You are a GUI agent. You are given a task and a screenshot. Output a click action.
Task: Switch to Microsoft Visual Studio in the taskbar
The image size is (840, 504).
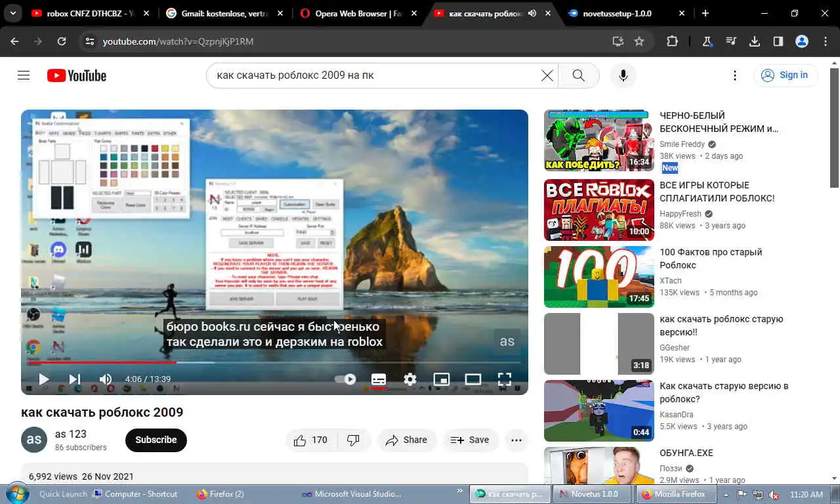(x=351, y=494)
